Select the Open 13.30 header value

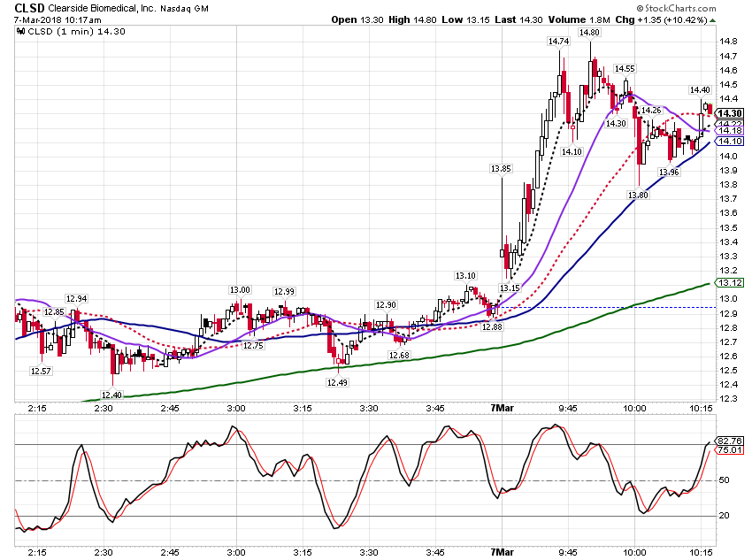357,19
